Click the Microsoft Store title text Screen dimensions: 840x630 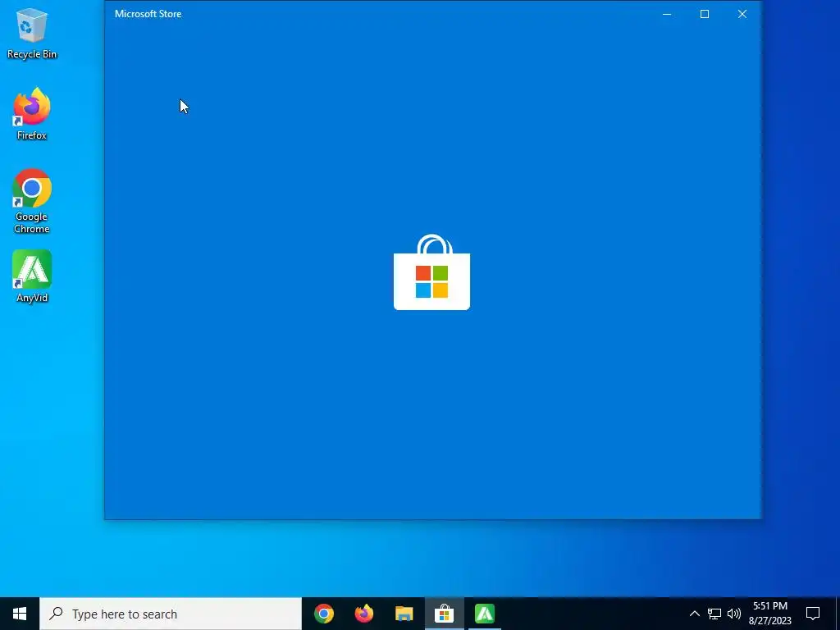click(x=148, y=14)
